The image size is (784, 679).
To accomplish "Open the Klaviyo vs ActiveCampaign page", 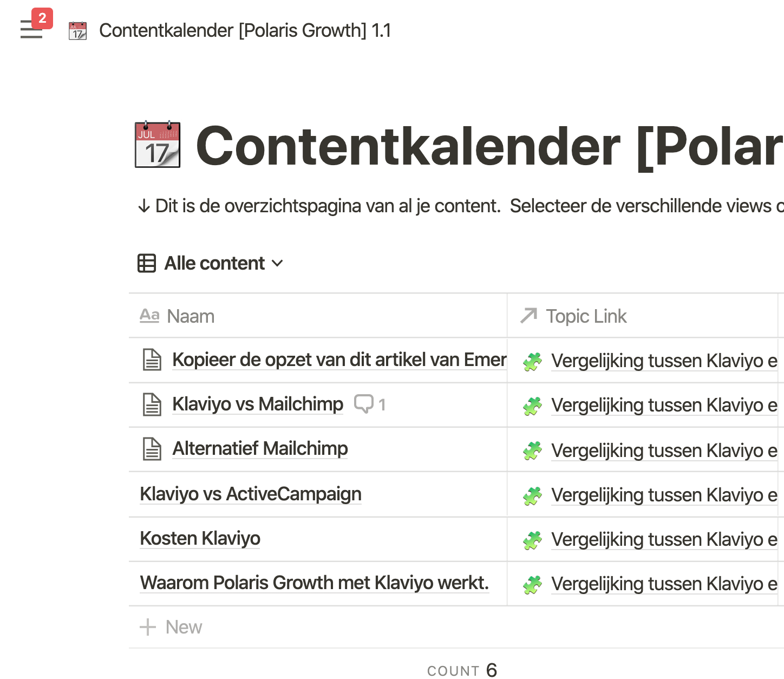I will pos(251,494).
